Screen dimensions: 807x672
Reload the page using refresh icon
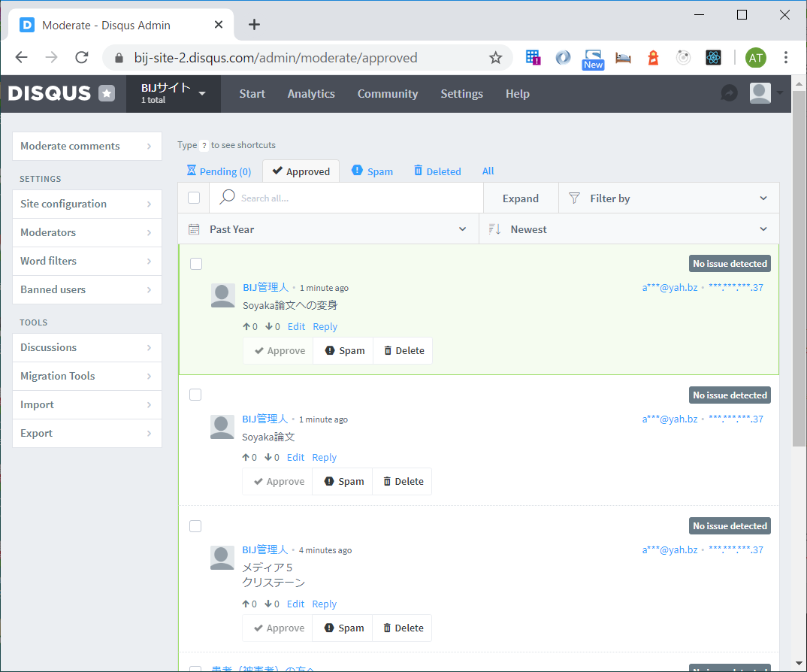82,57
